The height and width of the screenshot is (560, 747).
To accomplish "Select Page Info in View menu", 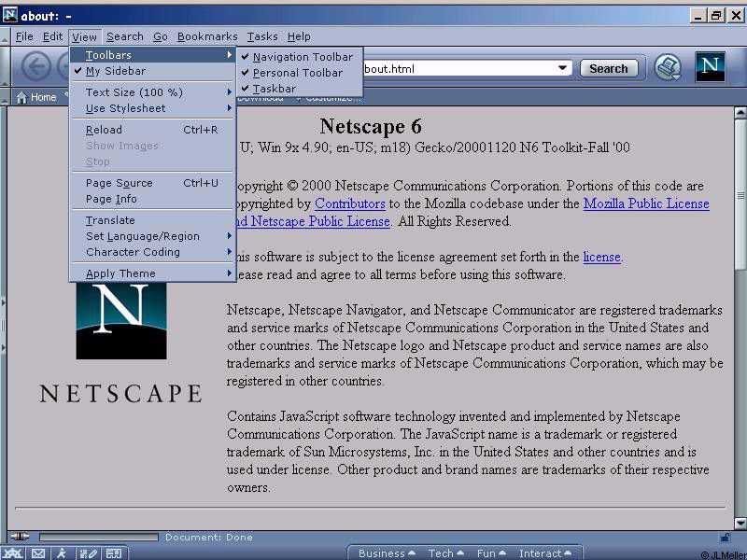I will 152,199.
